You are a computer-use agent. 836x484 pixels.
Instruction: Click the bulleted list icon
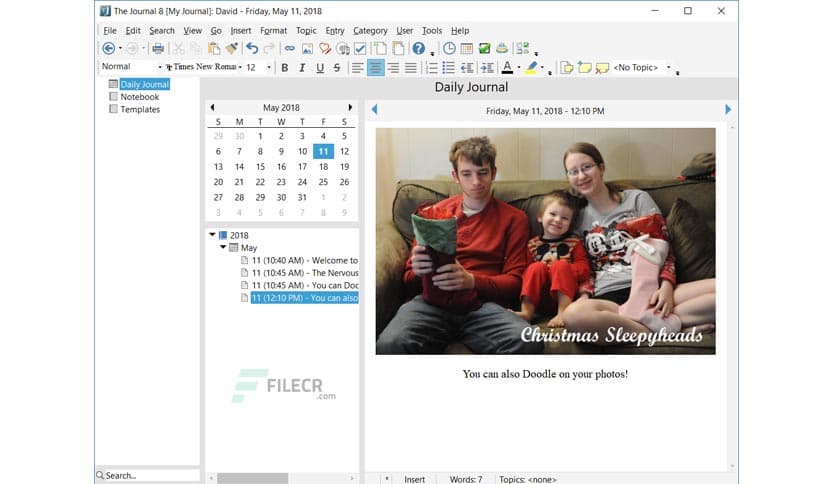[448, 68]
